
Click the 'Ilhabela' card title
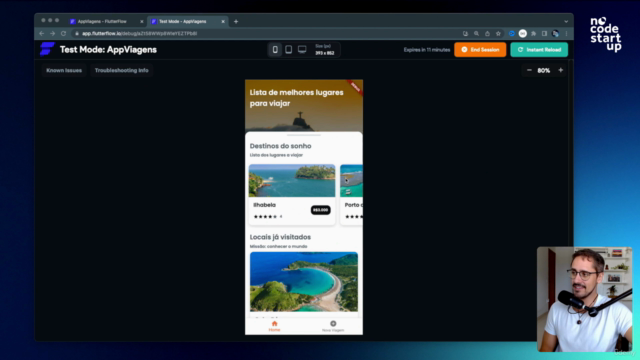[264, 205]
